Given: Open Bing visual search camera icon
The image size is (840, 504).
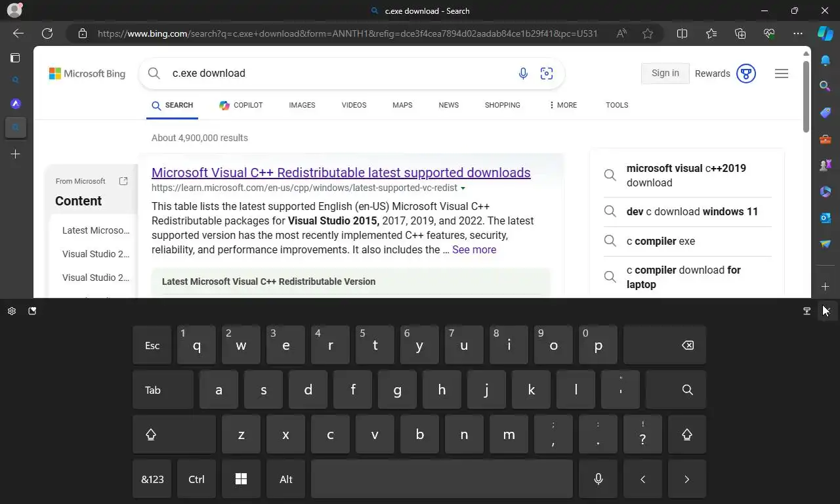Looking at the screenshot, I should 547,73.
